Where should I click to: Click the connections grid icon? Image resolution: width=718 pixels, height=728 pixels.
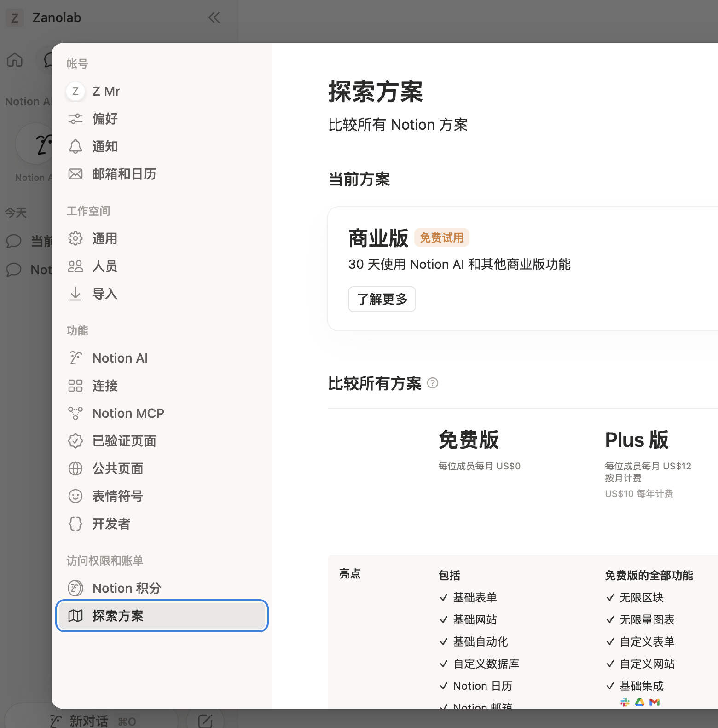point(75,386)
